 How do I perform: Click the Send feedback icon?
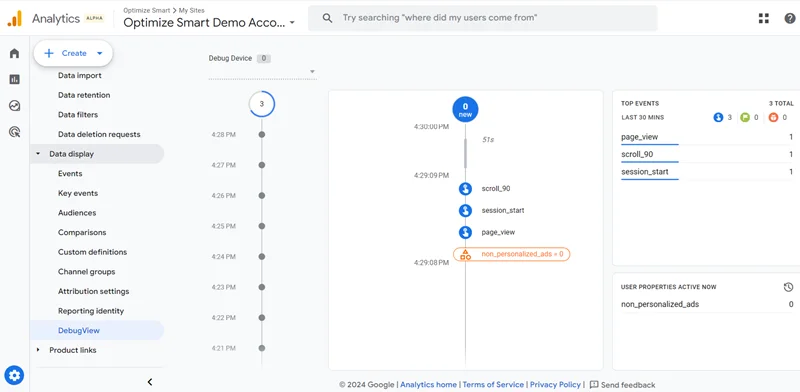(594, 385)
